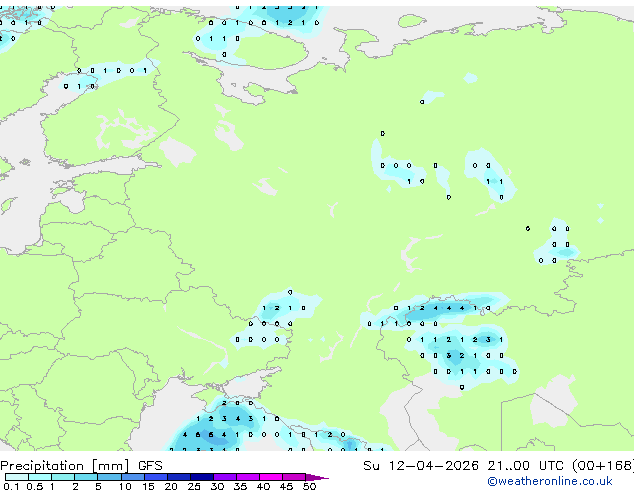The image size is (634, 490).
Task: Select the legend swatch between 45 and 50
Action: [x=294, y=477]
